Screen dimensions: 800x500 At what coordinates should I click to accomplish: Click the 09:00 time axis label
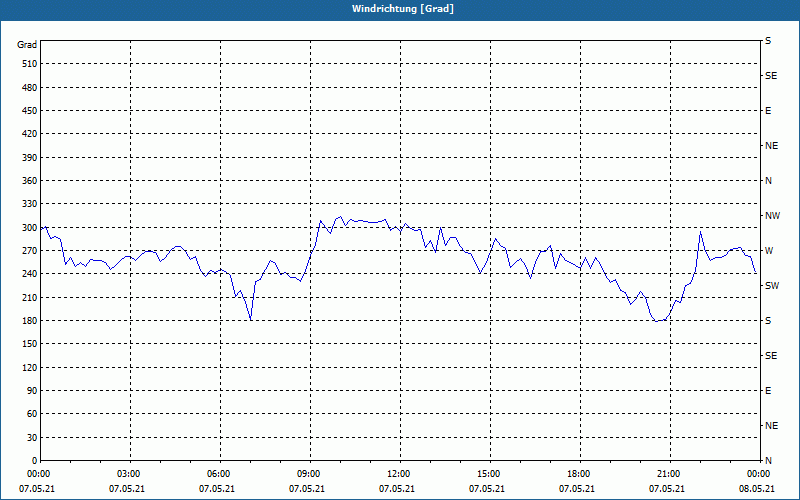point(307,474)
